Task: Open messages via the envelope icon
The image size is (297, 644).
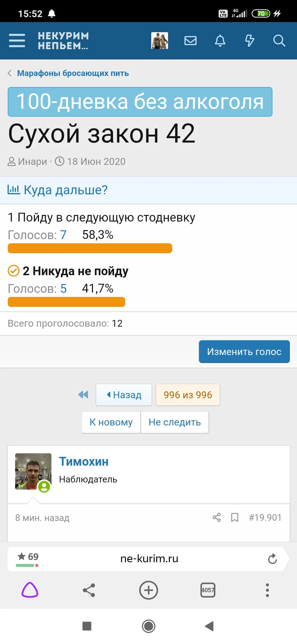Action: tap(190, 40)
